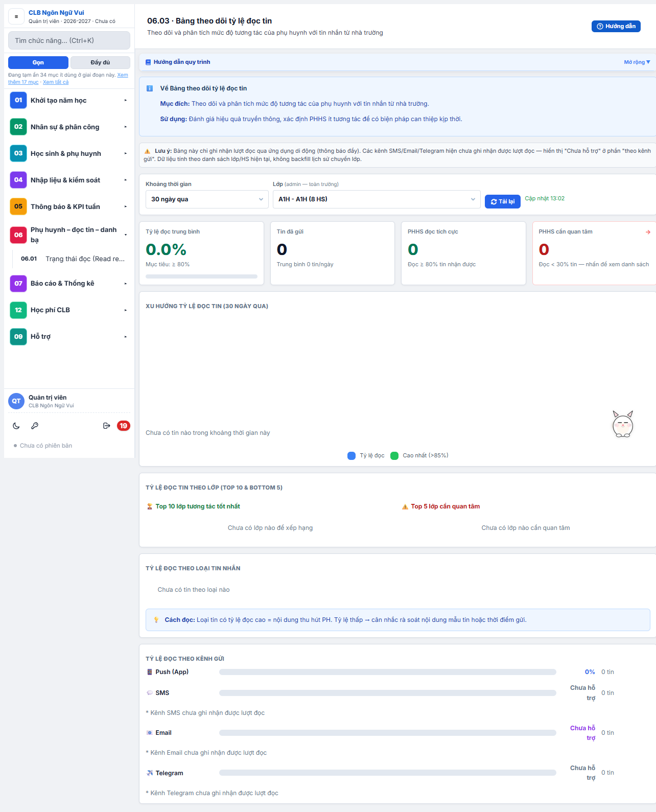Click the Telegram channel row label

pos(169,773)
